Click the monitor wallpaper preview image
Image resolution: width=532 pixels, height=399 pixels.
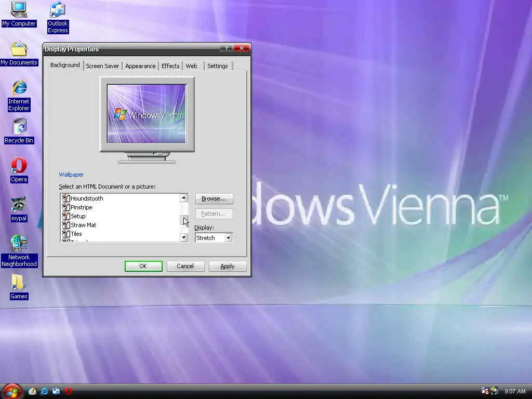pyautogui.click(x=147, y=114)
